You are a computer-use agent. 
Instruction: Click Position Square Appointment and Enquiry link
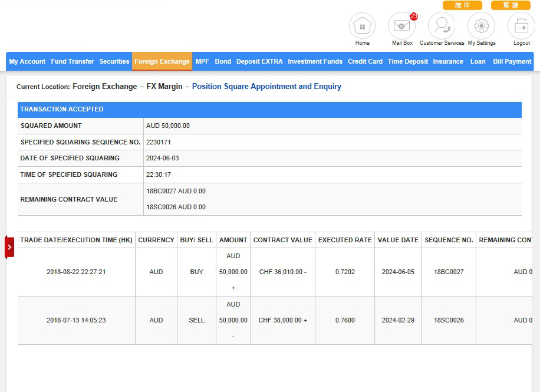pos(266,87)
